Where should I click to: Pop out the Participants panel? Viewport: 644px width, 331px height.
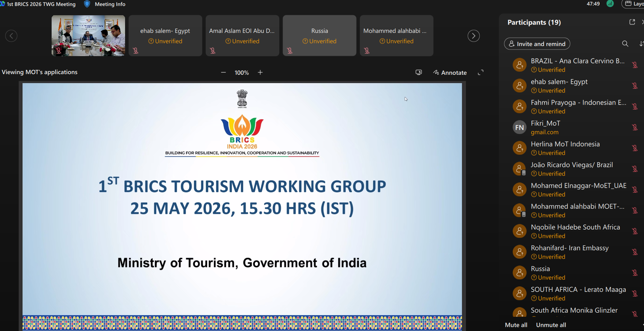632,22
